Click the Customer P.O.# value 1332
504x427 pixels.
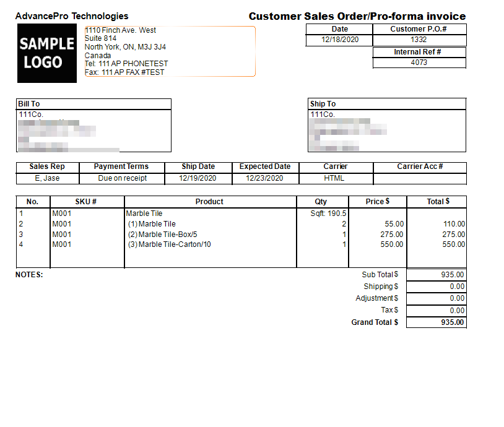pyautogui.click(x=419, y=40)
